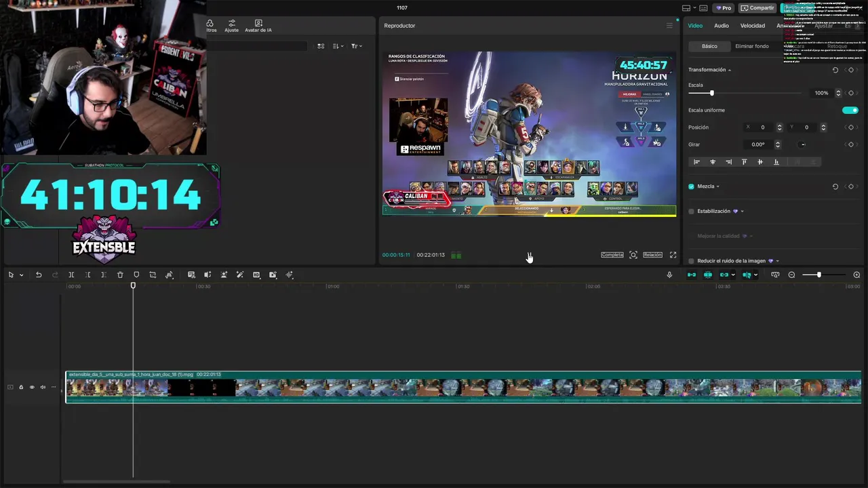The height and width of the screenshot is (488, 868).
Task: Add a marker with the shield marker icon
Action: point(136,274)
